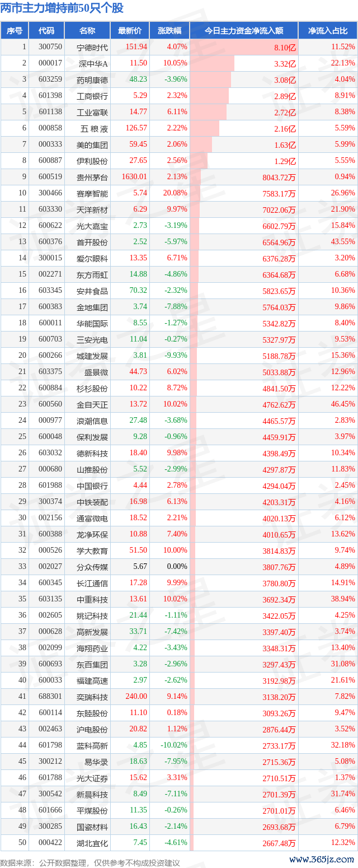Select stock name 平煤股份

tap(92, 811)
